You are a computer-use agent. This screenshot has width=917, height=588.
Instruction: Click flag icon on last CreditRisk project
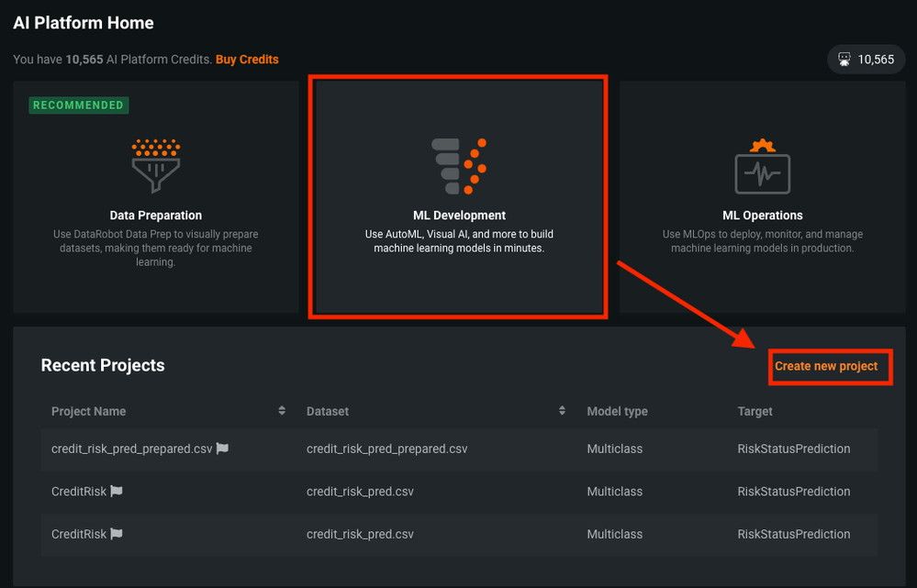(117, 534)
